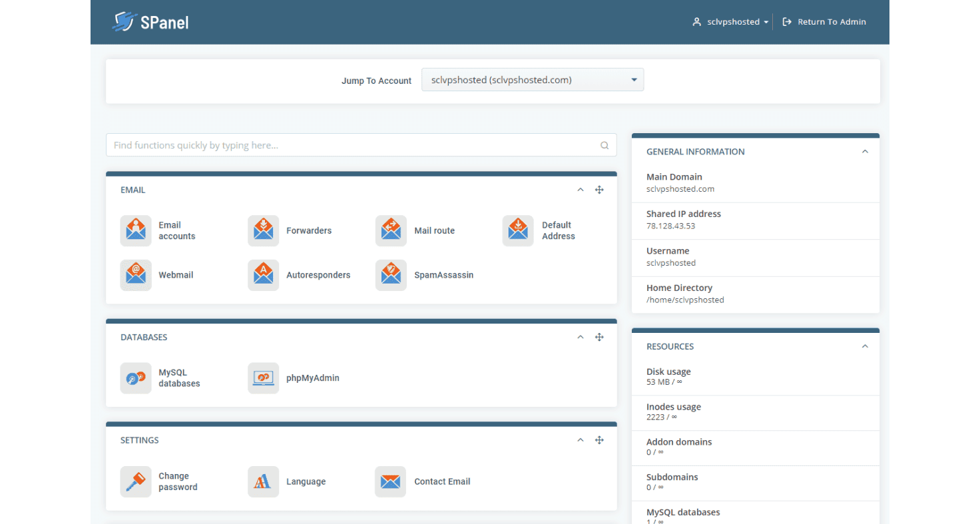Open the Contact Email link text
Viewport: 980px width, 524px height.
point(442,481)
